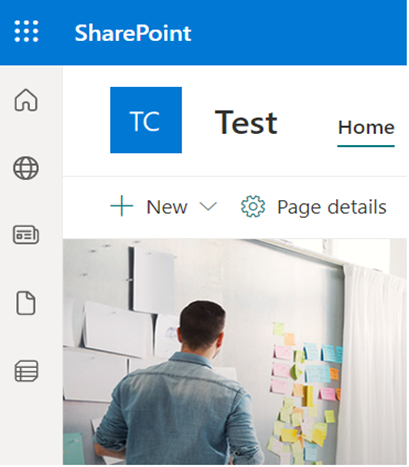Screen dimensions: 409x467
Task: Click the New plus icon
Action: (x=122, y=206)
